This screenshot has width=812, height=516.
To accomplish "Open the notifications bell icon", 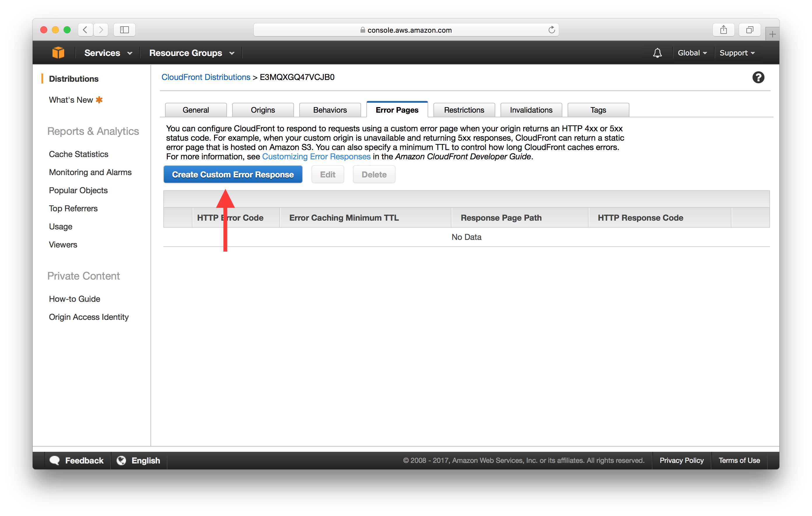I will (x=657, y=53).
